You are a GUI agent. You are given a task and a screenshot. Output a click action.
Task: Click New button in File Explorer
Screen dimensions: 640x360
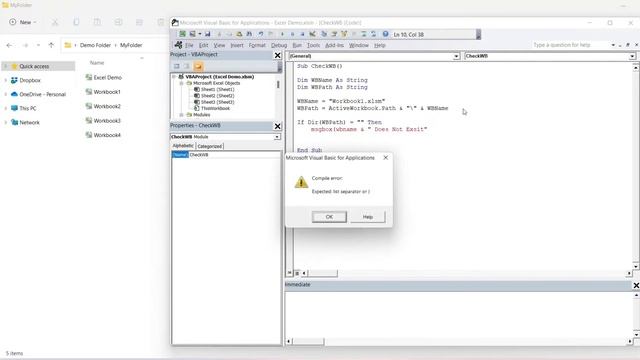click(22, 22)
